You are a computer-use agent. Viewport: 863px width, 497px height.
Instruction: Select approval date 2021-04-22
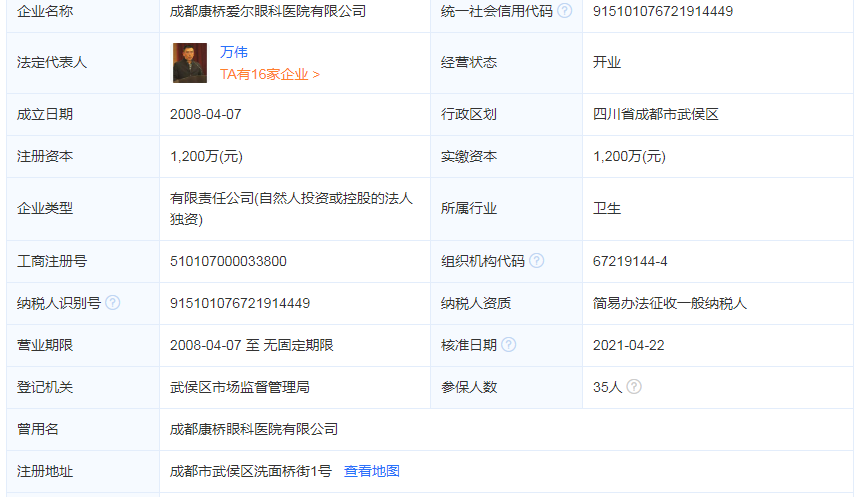click(629, 345)
